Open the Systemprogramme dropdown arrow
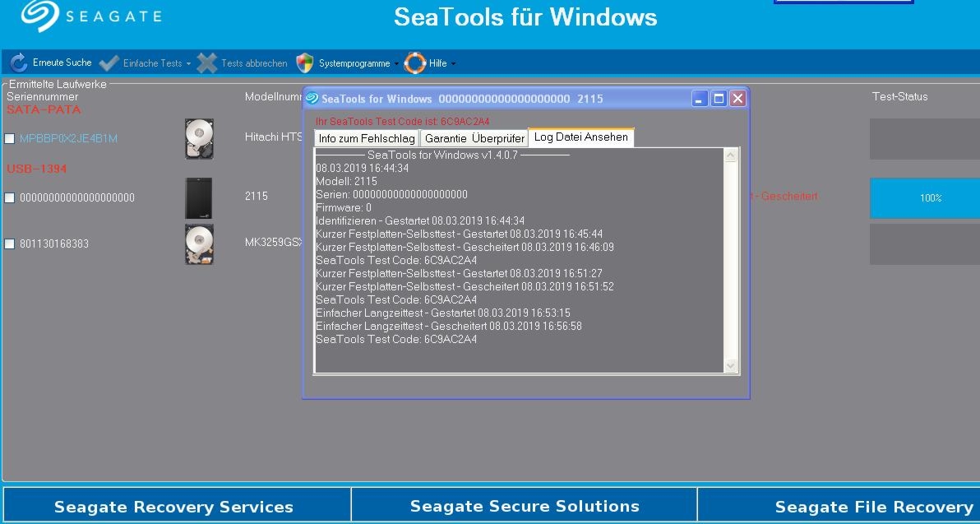Screen dimensions: 980x524 coord(396,64)
